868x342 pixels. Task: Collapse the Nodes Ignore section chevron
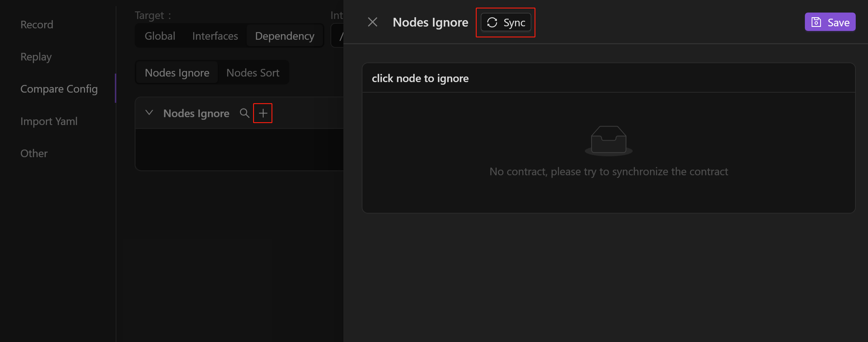149,113
